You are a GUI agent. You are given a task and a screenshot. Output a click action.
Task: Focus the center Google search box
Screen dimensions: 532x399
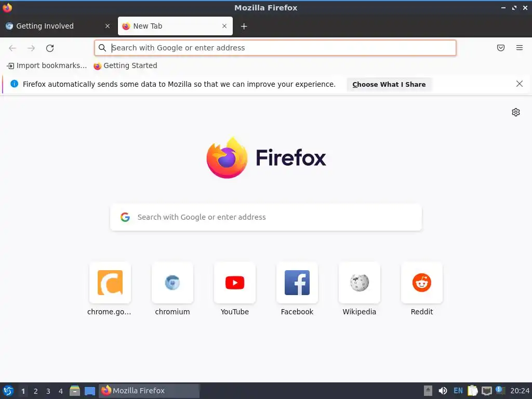266,217
